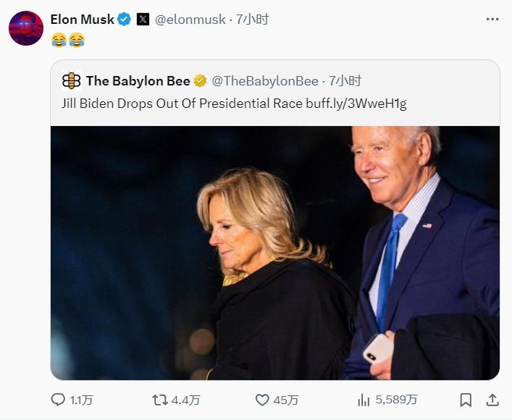This screenshot has width=512, height=420.
Task: Open the Elon Musk display name link
Action: [82, 20]
